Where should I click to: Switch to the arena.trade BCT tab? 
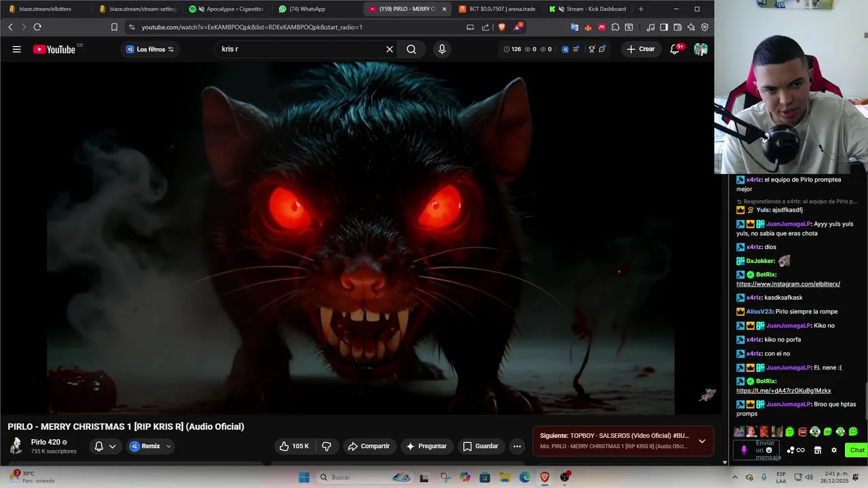pyautogui.click(x=498, y=9)
